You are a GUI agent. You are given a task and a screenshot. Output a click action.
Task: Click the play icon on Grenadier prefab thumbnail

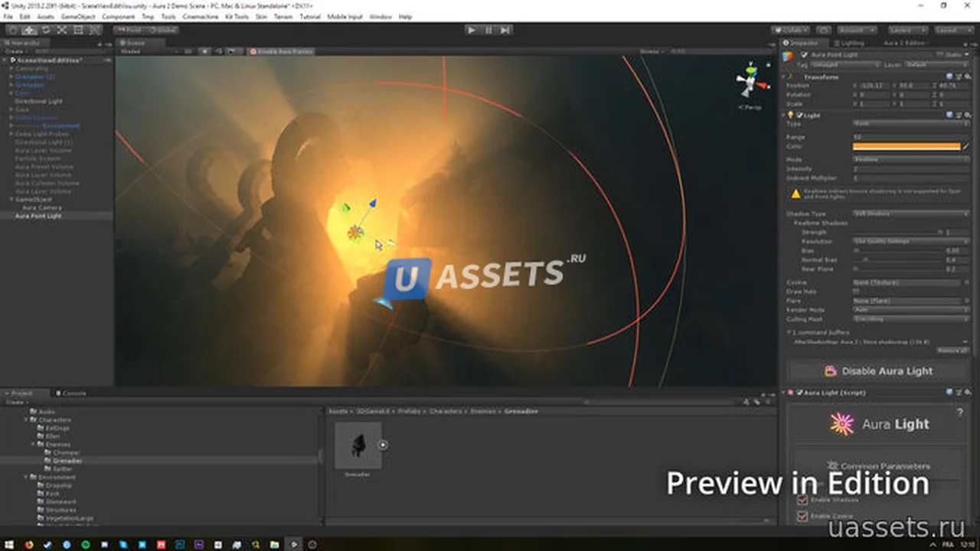point(383,445)
